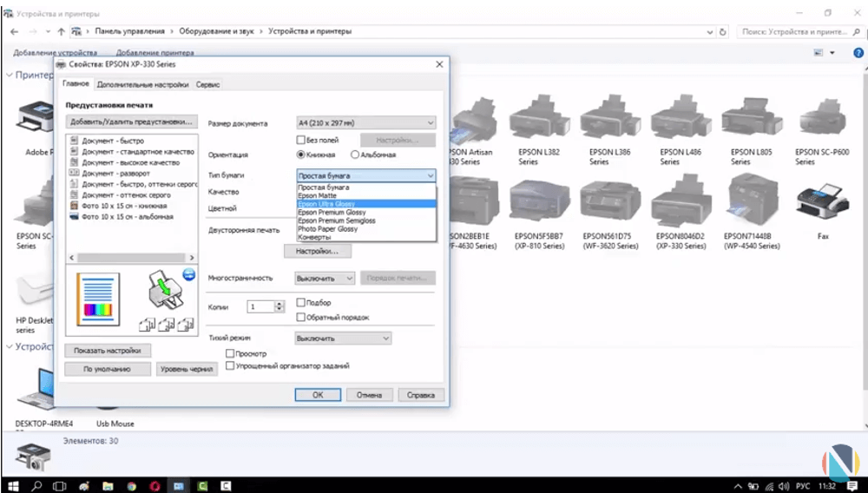
Task: Increase the Копии count stepper
Action: pyautogui.click(x=279, y=304)
